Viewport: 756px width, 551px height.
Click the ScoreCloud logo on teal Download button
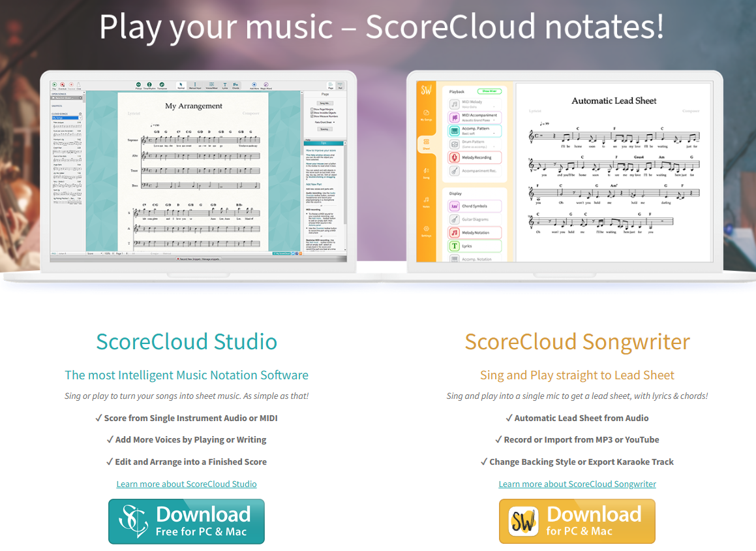[x=134, y=521]
